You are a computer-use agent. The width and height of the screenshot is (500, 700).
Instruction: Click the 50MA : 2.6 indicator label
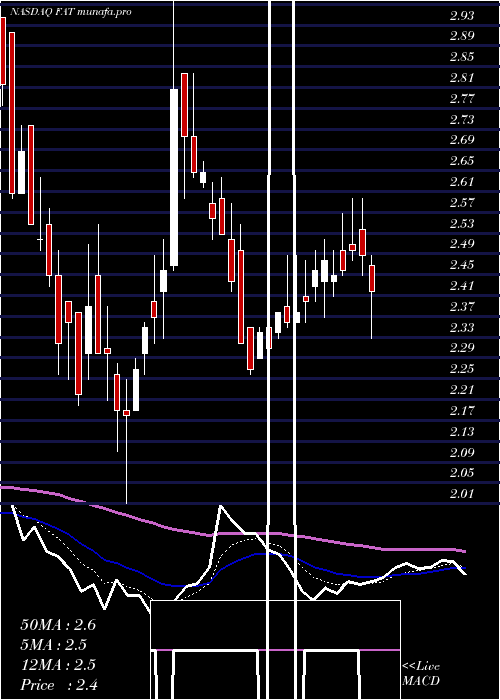(58, 625)
